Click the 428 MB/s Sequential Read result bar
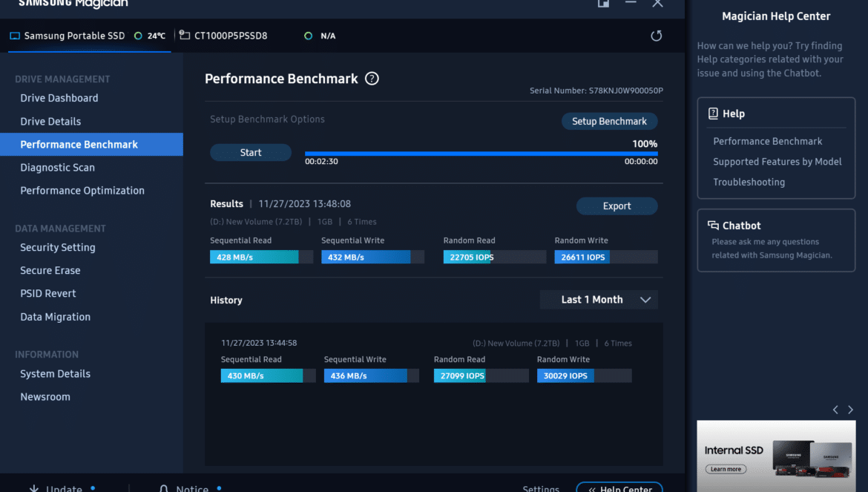The height and width of the screenshot is (492, 868). 261,257
